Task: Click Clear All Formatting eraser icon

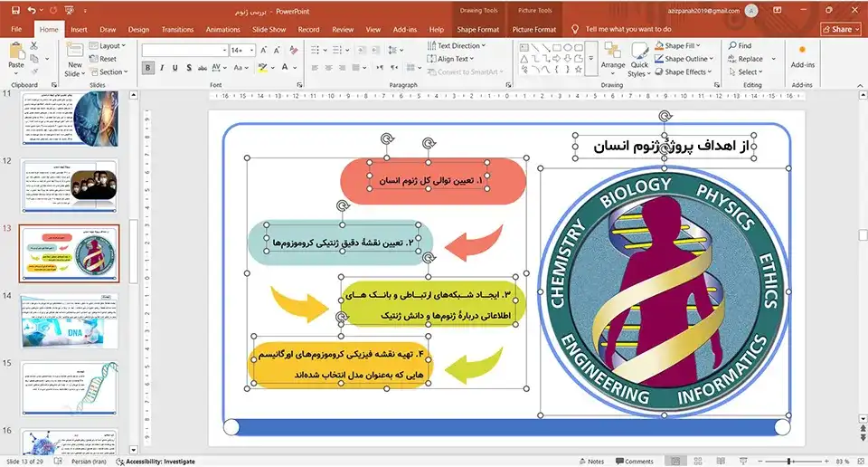Action: [x=293, y=51]
